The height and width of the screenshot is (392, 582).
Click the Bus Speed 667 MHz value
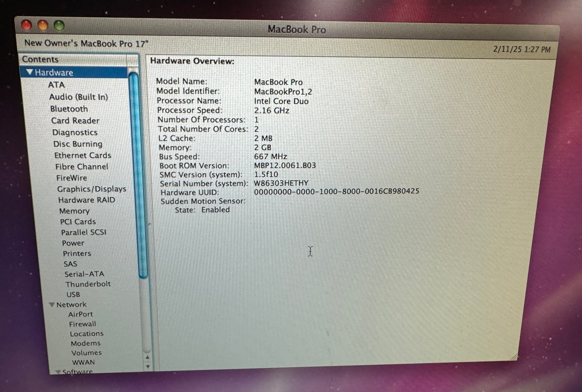271,156
